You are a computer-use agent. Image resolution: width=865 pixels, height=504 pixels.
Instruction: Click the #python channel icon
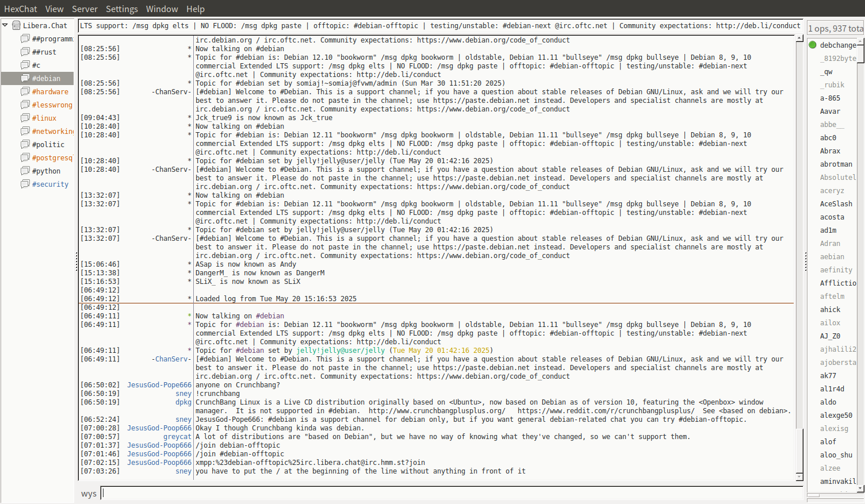(x=25, y=171)
